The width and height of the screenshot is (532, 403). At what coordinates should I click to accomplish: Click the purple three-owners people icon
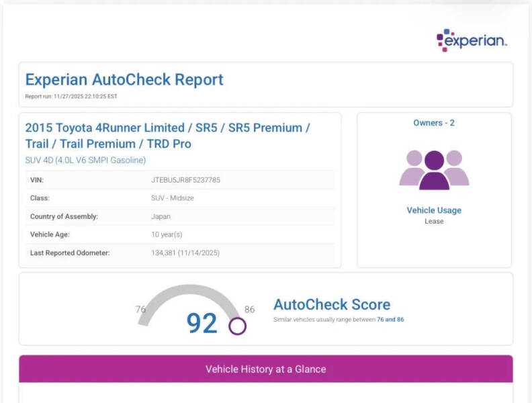coord(434,169)
